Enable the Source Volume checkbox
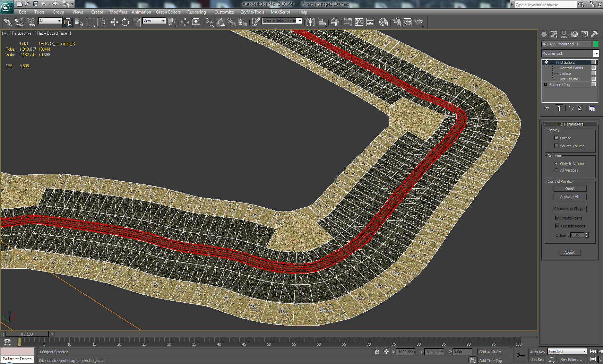The image size is (603, 364). [557, 146]
